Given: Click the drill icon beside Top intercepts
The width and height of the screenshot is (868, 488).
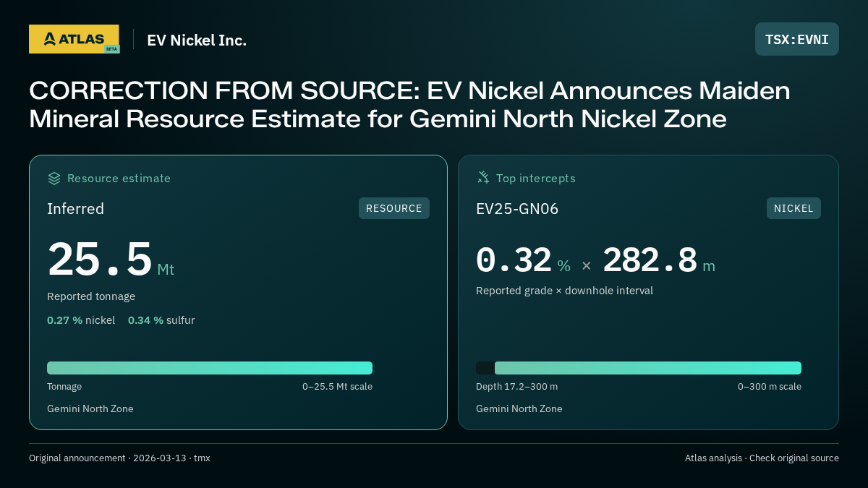Looking at the screenshot, I should pyautogui.click(x=483, y=178).
